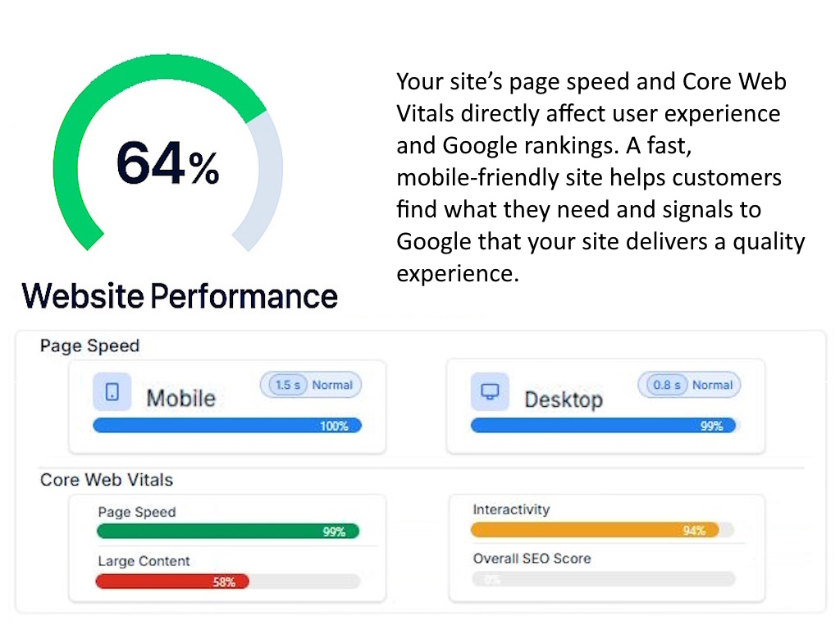Click the green Page Speed 99% bar
Viewport: 840px width, 630px height.
(x=228, y=531)
